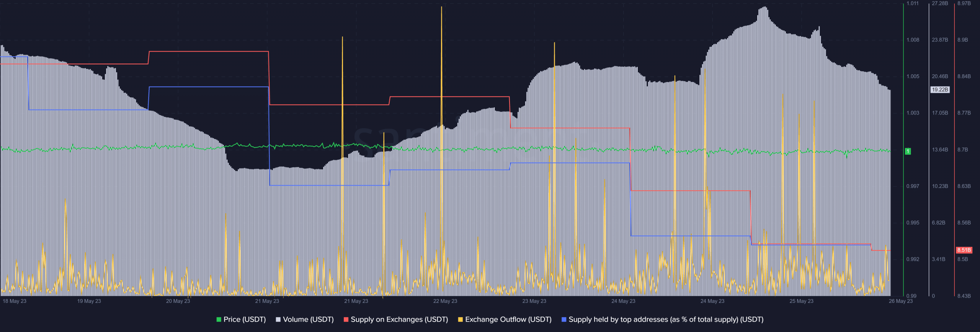Click the 0.992 price axis label
The height and width of the screenshot is (332, 980).
[913, 259]
